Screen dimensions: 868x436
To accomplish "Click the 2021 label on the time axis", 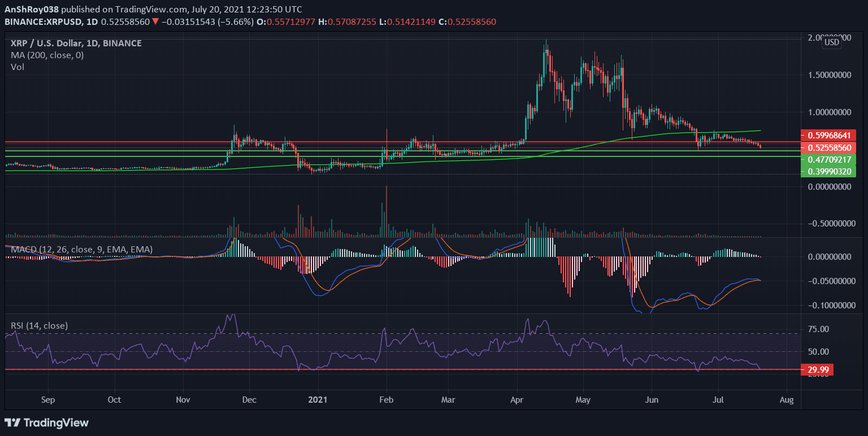I will tap(318, 399).
